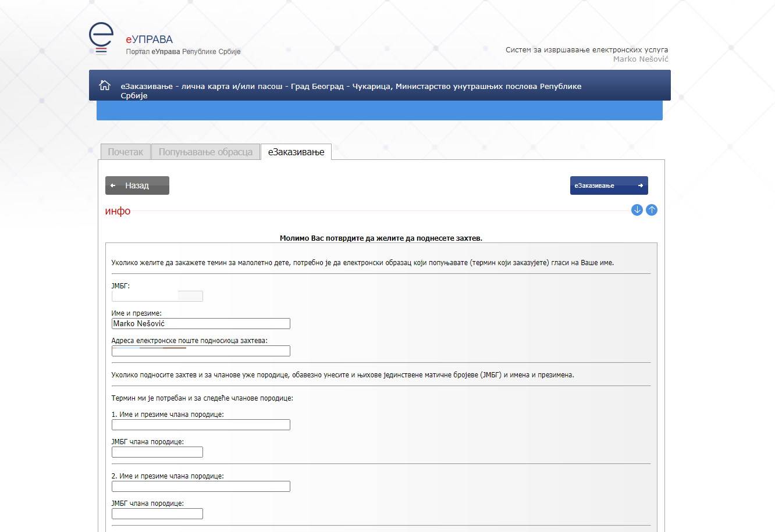Click first family member ЈМБГ field
775x532 pixels.
pos(157,452)
